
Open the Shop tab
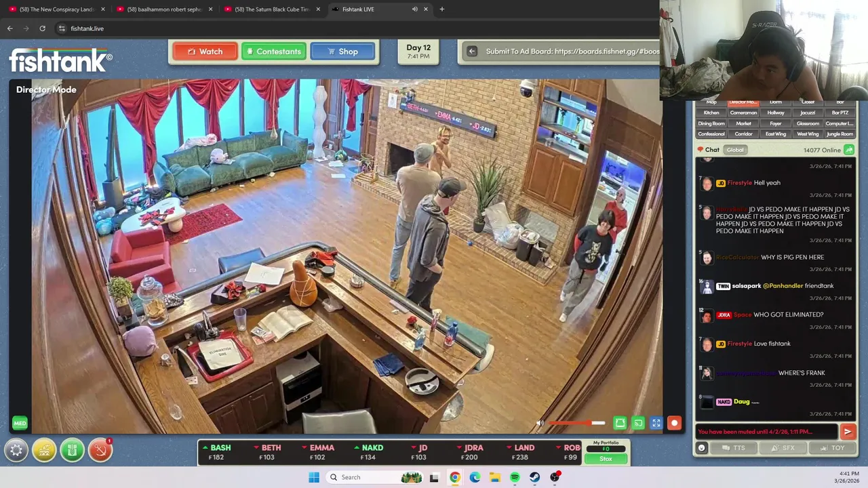pyautogui.click(x=342, y=52)
